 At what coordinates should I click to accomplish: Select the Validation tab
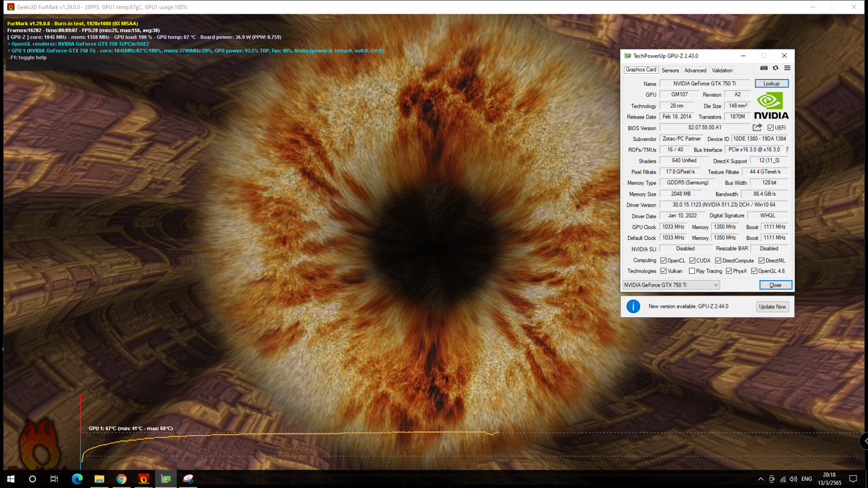tap(722, 70)
